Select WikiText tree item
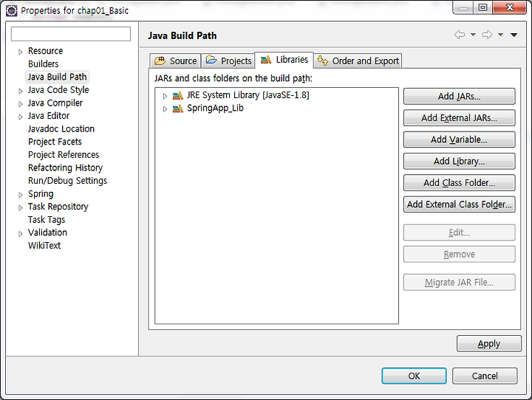532x400 pixels. coord(44,246)
